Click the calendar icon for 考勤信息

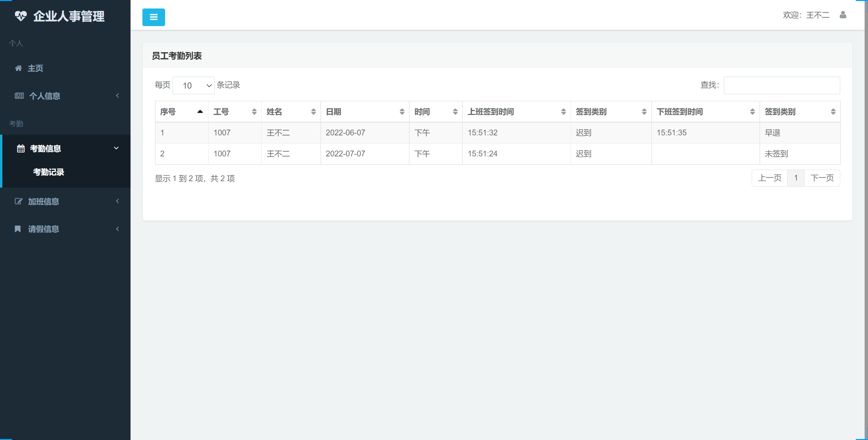(21, 149)
